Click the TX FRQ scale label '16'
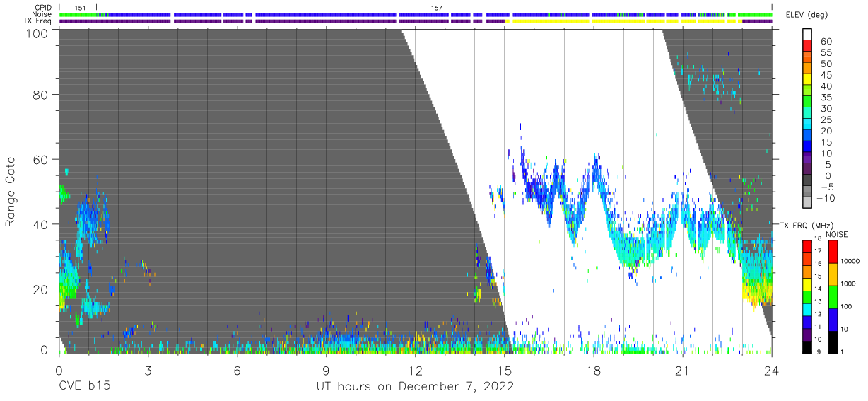Screen dimensions: 868x401 (x=819, y=264)
